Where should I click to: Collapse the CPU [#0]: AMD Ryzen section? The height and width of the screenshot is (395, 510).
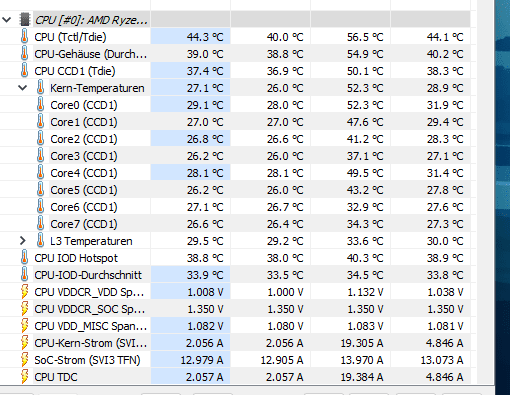[x=7, y=20]
